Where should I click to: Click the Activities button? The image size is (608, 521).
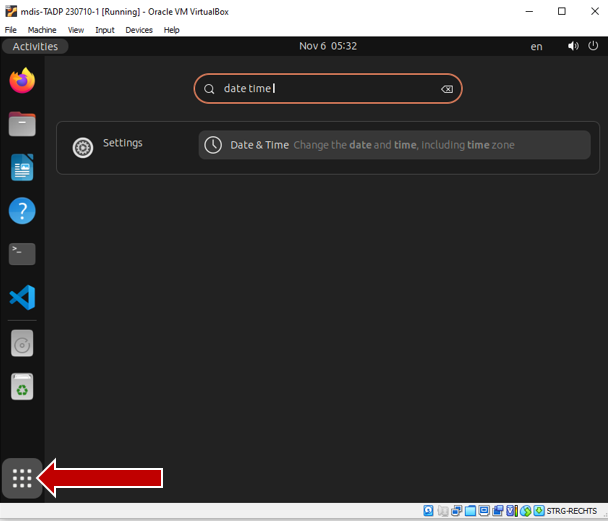[35, 47]
